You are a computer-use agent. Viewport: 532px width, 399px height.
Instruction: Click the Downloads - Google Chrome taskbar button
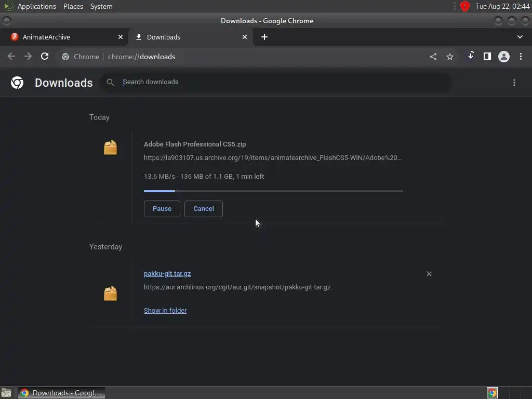click(61, 393)
